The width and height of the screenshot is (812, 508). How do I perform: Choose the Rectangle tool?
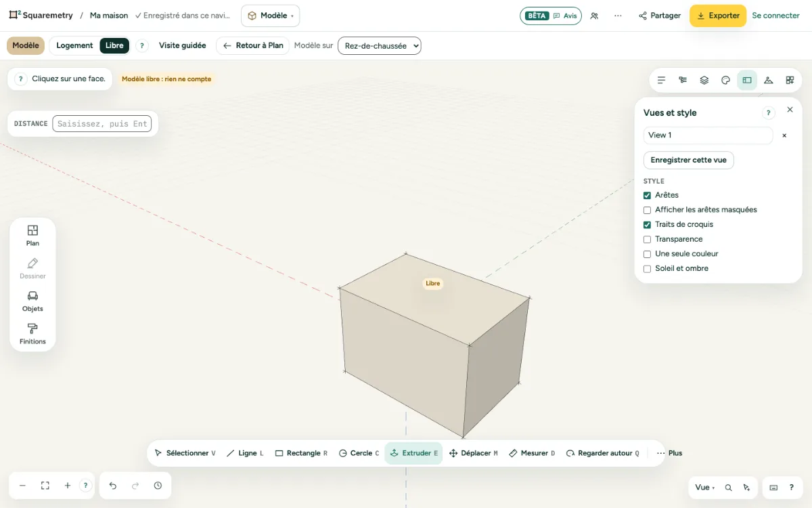pos(301,453)
